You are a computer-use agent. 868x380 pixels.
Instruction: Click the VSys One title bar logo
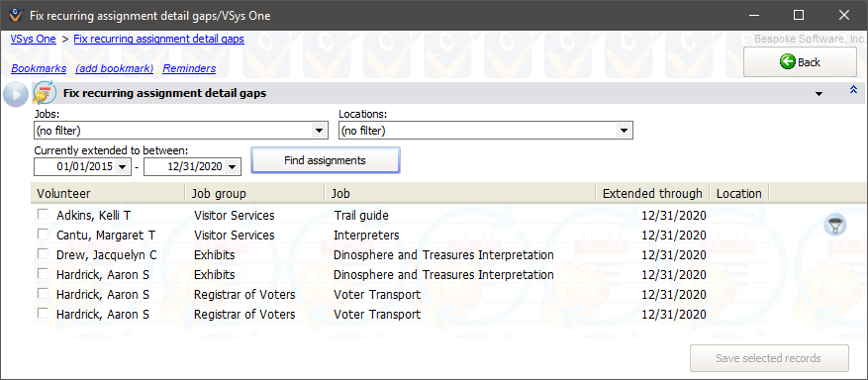pos(16,15)
